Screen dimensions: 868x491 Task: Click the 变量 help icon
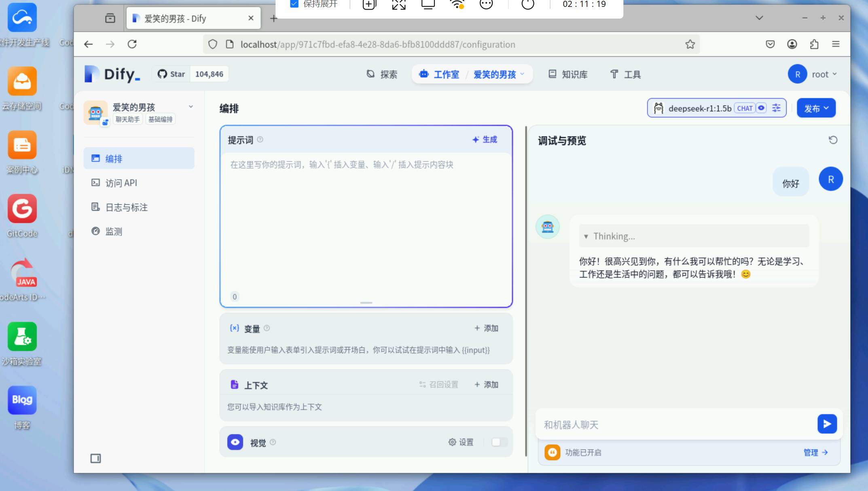[267, 328]
